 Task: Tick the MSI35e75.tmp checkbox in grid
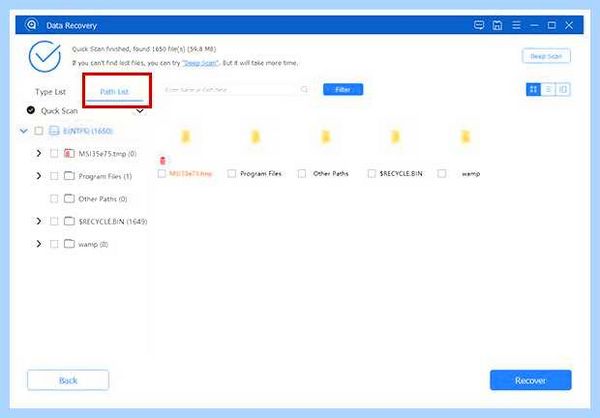[161, 174]
